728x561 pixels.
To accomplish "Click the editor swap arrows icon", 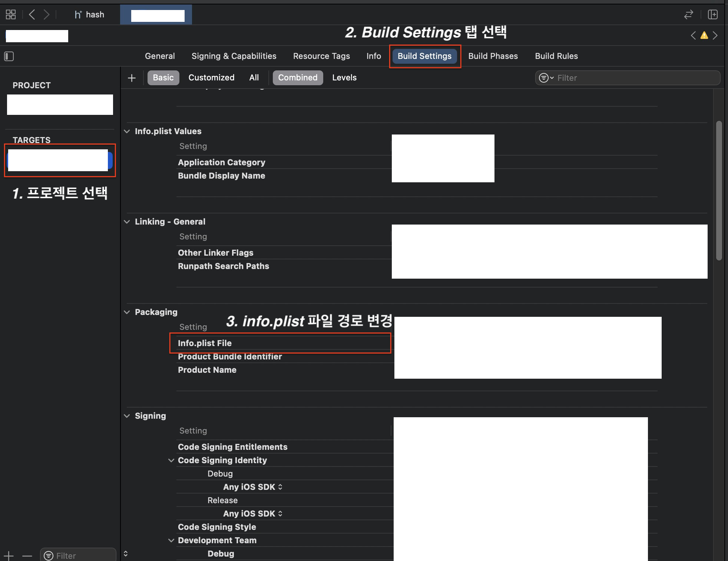I will (x=688, y=14).
